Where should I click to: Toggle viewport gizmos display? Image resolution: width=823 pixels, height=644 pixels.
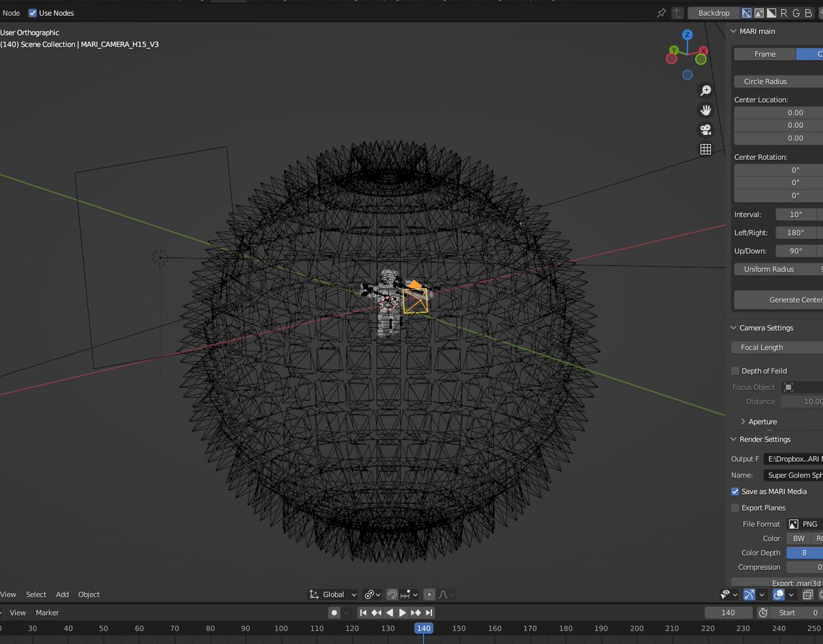pyautogui.click(x=749, y=595)
